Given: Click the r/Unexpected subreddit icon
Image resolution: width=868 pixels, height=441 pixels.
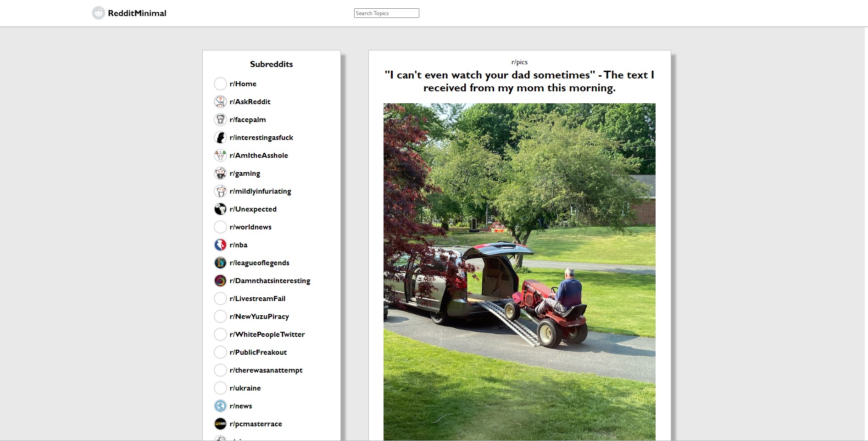Looking at the screenshot, I should point(220,209).
